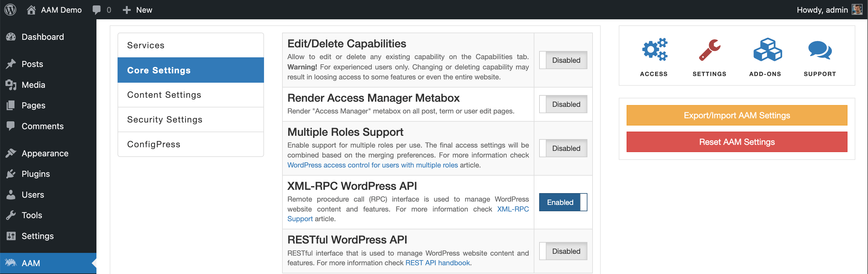Click the AAM armadillo icon
868x274 pixels.
pos(11,263)
